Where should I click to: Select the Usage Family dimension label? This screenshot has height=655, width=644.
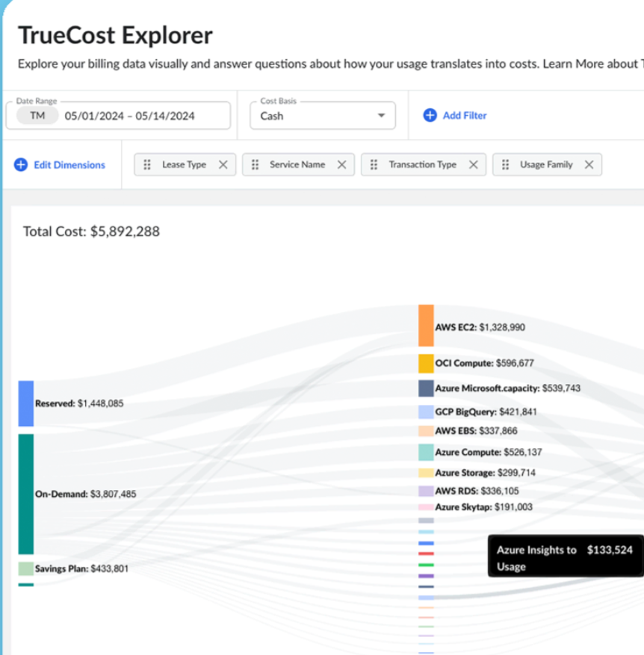[546, 164]
